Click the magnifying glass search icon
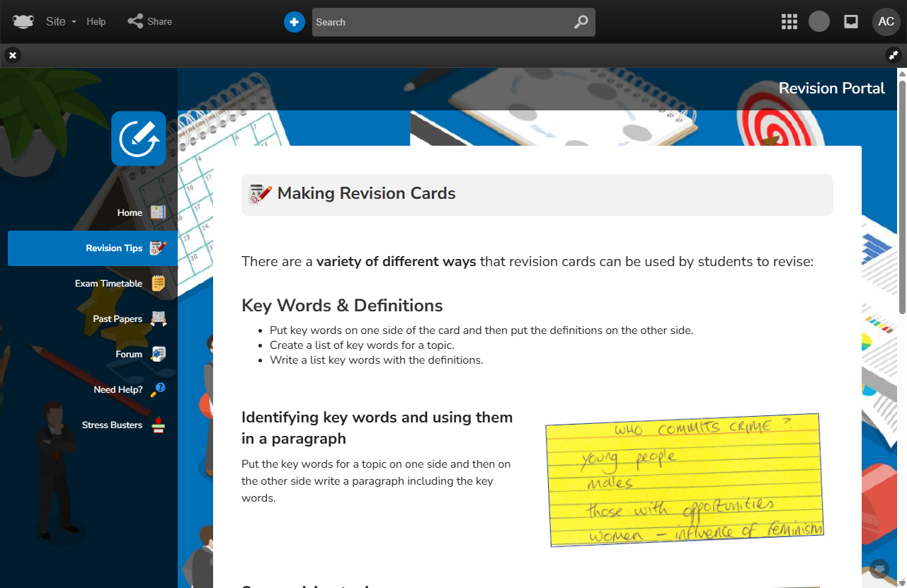The height and width of the screenshot is (588, 907). pyautogui.click(x=581, y=22)
